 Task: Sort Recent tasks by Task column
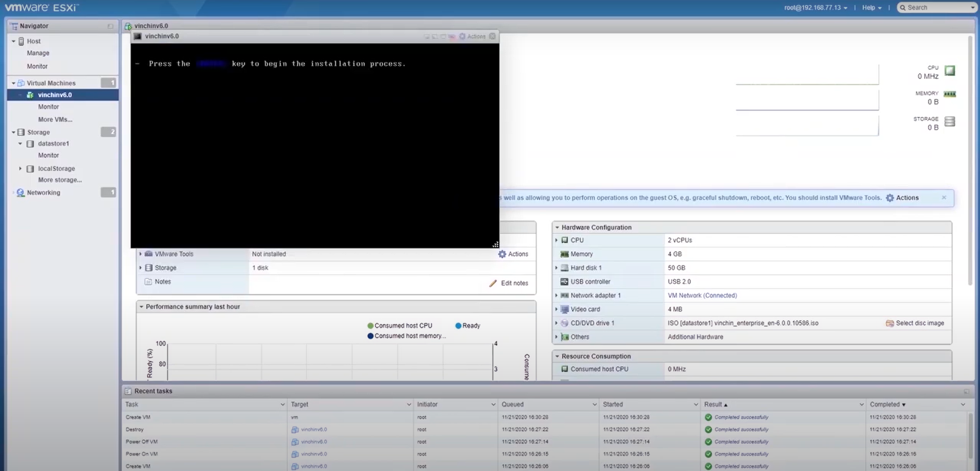[x=205, y=405]
